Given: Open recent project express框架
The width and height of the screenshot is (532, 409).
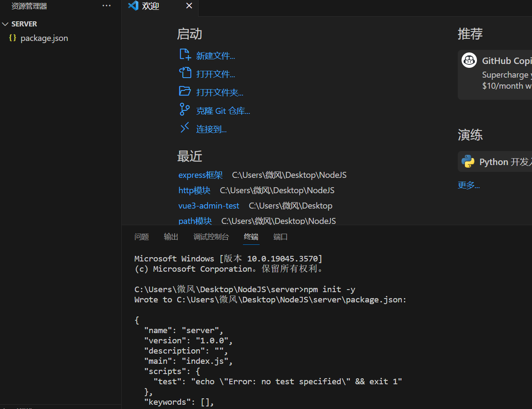Looking at the screenshot, I should 201,175.
